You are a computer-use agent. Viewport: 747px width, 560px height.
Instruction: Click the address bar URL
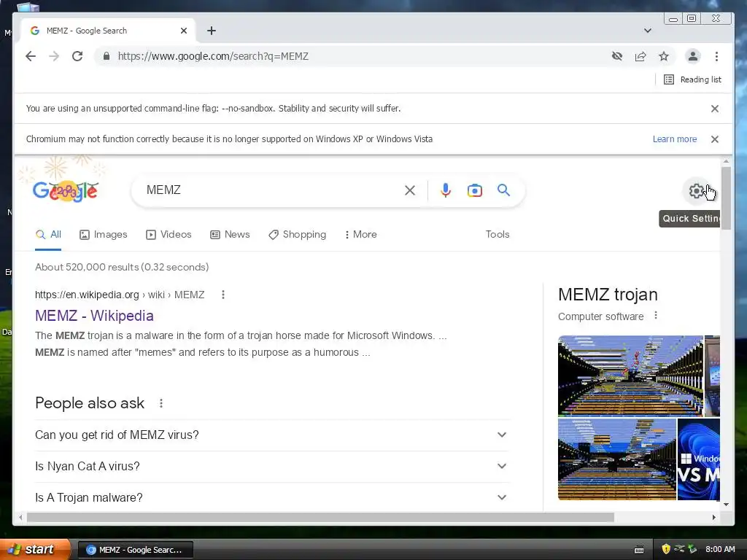point(213,56)
